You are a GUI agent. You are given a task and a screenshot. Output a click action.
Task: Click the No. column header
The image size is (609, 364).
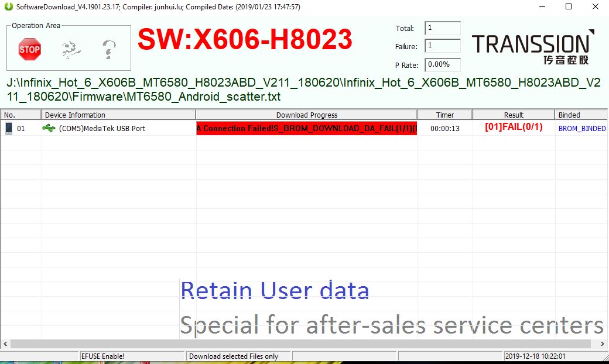pyautogui.click(x=20, y=115)
